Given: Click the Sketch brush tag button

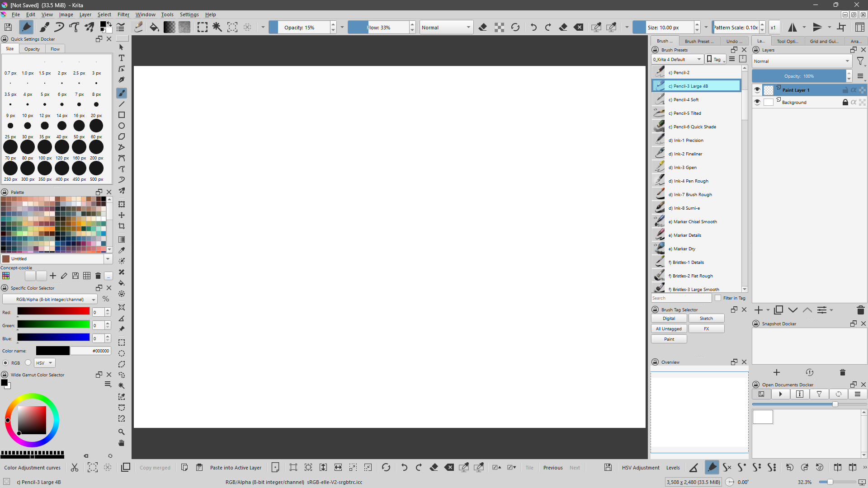Looking at the screenshot, I should (706, 319).
